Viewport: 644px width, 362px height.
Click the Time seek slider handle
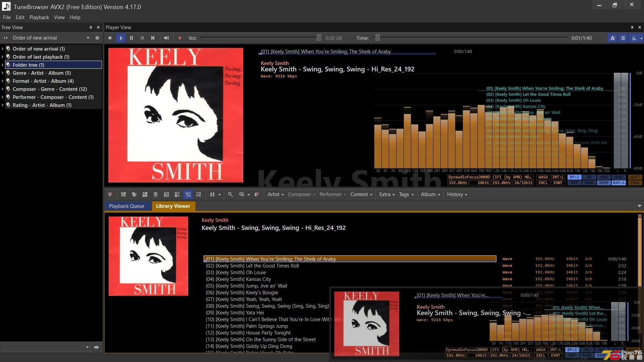pyautogui.click(x=378, y=38)
